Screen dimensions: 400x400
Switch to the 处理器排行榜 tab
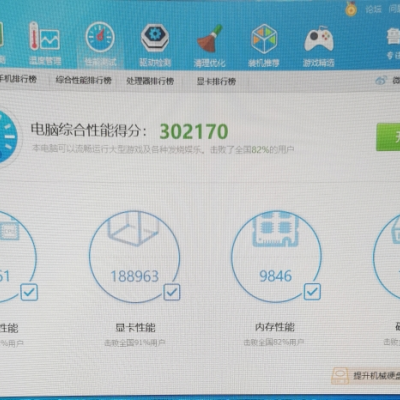[150, 81]
